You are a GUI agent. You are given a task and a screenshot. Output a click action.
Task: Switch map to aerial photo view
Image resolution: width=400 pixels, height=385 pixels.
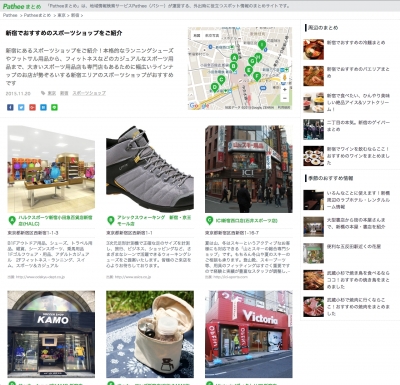[212, 35]
